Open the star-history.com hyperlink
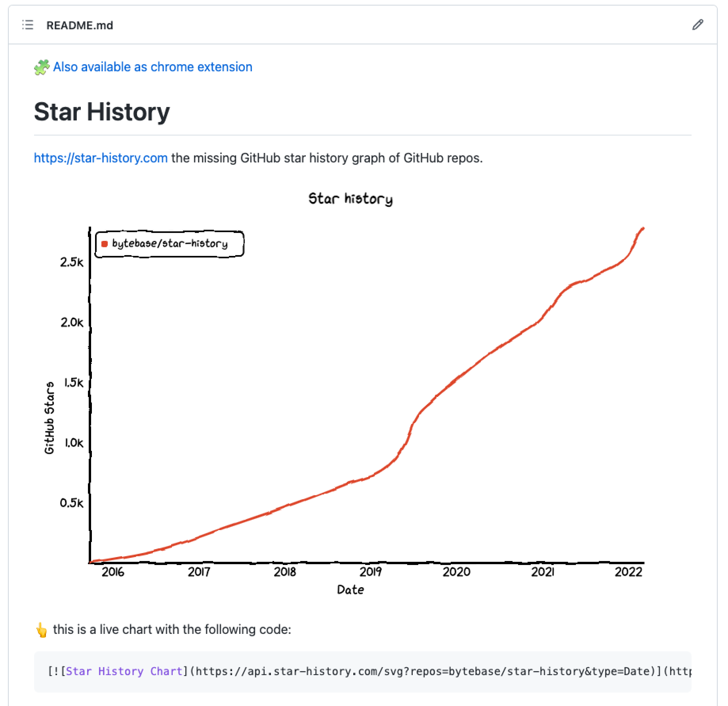 [x=100, y=158]
